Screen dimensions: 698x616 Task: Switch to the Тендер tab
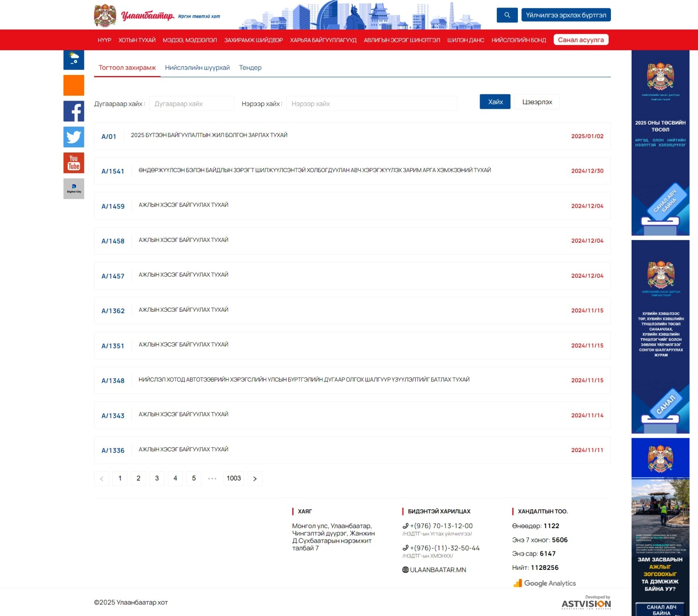pos(250,68)
